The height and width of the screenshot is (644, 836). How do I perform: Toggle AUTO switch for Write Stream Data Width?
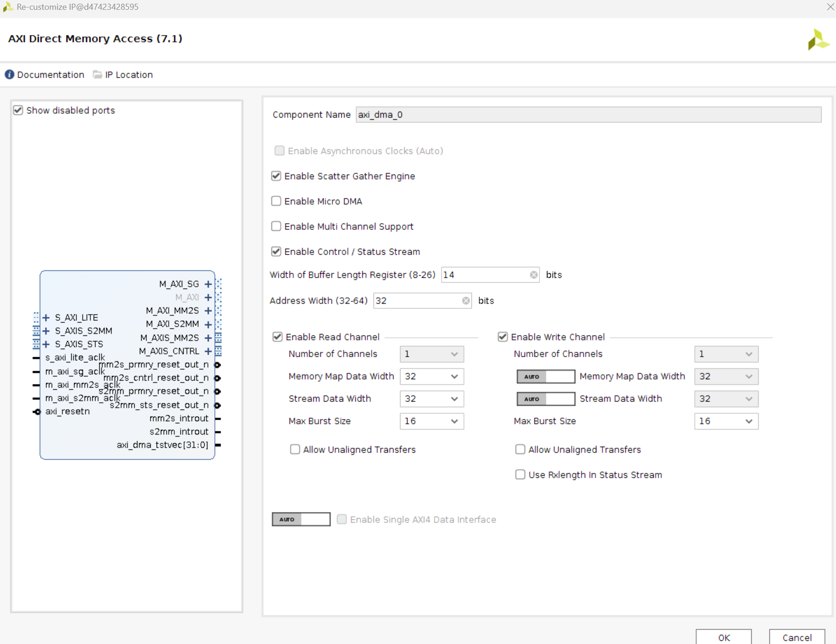[546, 399]
